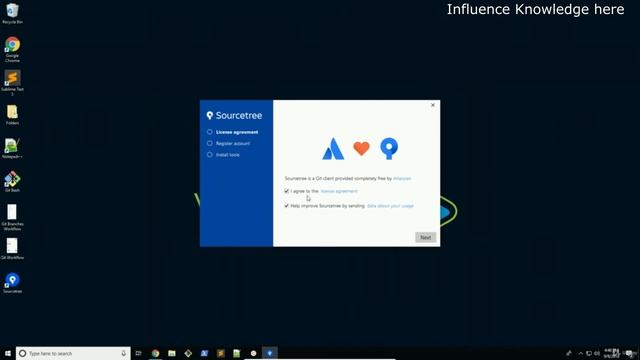Open Google Chrome desktop shortcut
640x360 pixels.
12,49
